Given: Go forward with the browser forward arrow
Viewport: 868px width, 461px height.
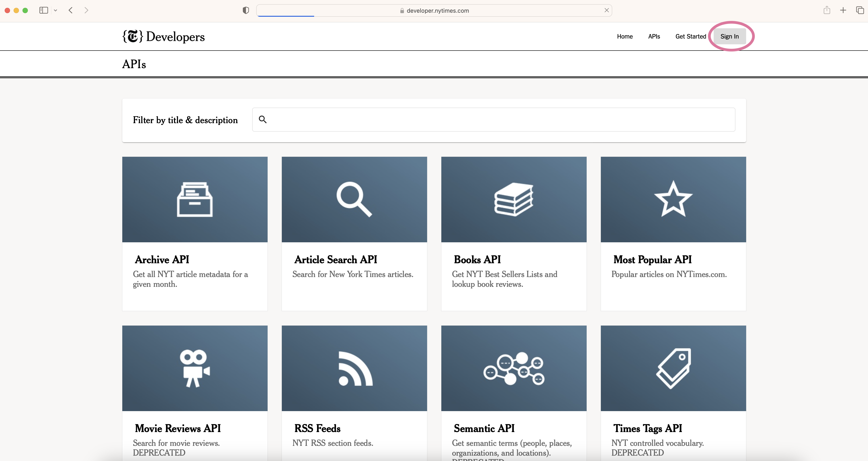Looking at the screenshot, I should [86, 10].
